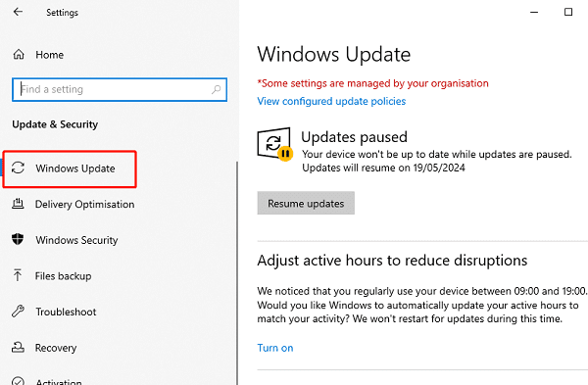Click the Update & Security section header
This screenshot has height=385, width=588.
(x=55, y=124)
